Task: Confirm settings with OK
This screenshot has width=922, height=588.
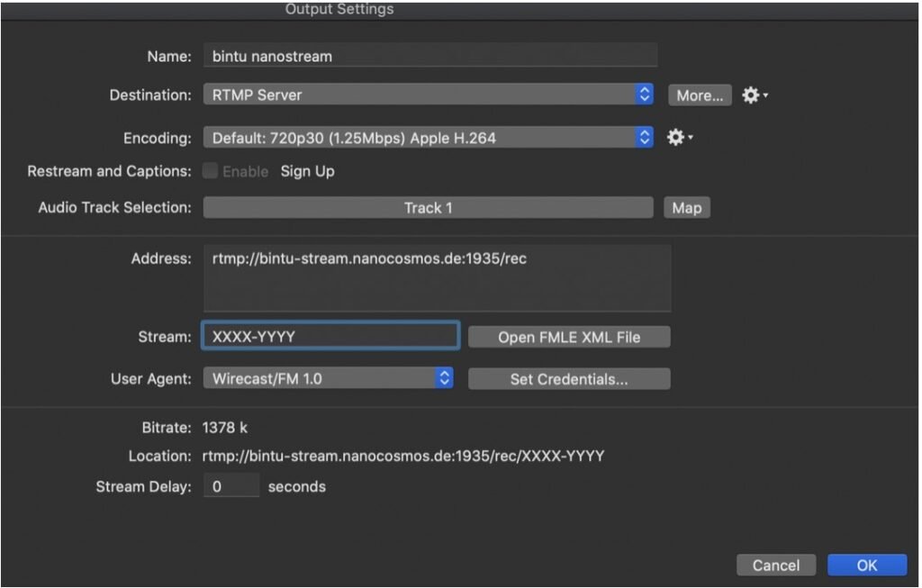Action: pos(866,565)
